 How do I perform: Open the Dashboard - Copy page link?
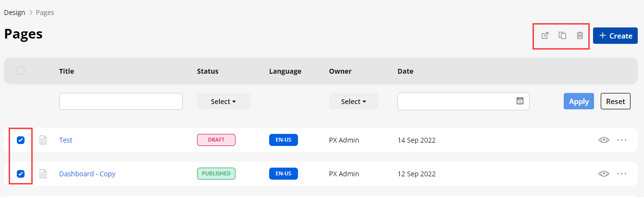click(x=87, y=174)
